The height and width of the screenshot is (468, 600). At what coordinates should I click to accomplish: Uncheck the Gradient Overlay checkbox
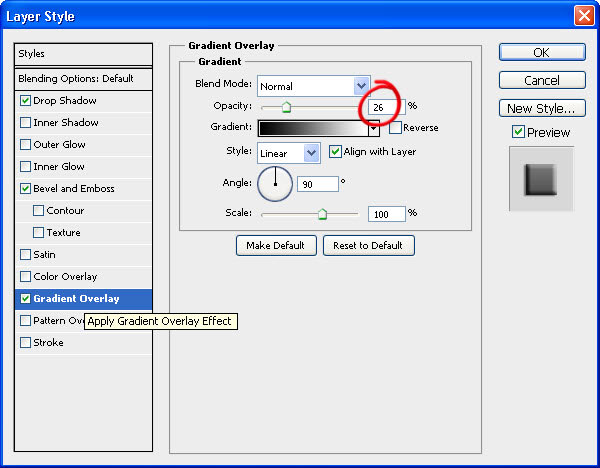coord(25,298)
